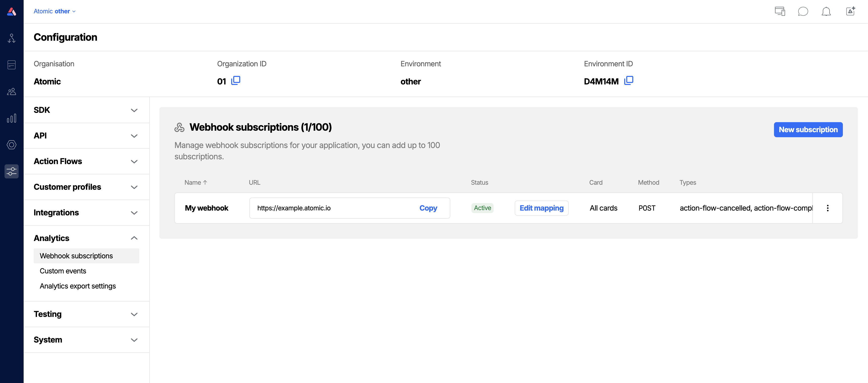
Task: Open the Customers panel icon in the sidebar
Action: [x=12, y=91]
